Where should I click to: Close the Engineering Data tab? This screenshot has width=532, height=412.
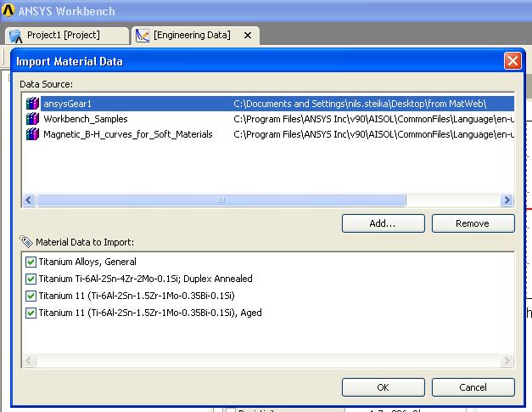coord(248,36)
